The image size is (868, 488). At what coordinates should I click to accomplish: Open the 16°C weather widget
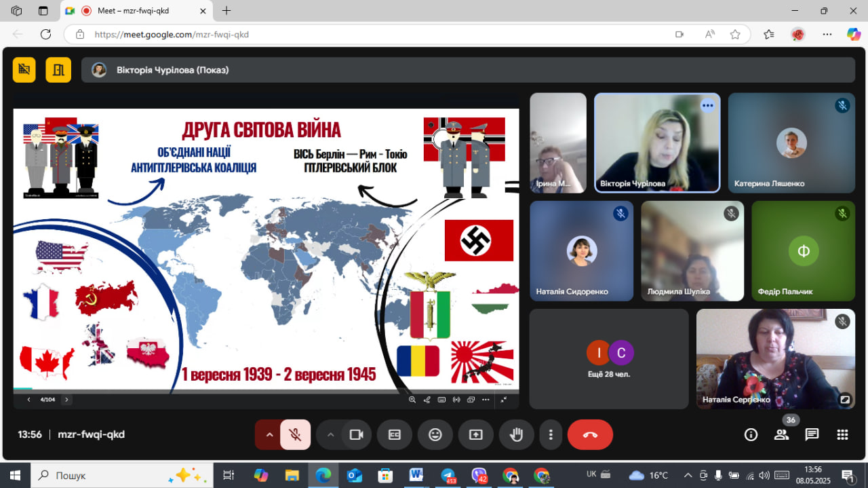click(x=648, y=475)
